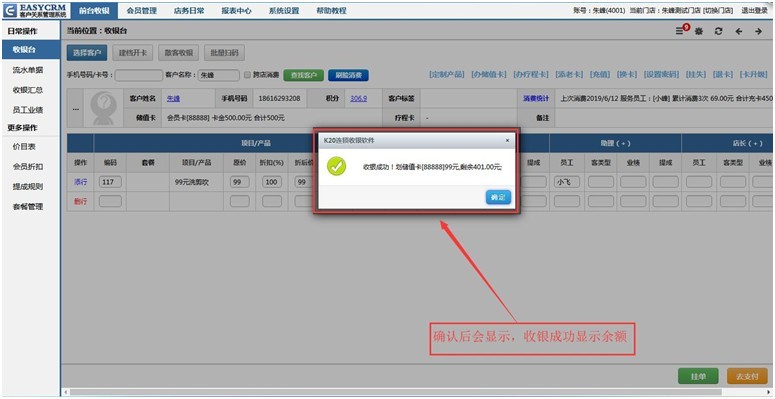Confirm the dialog with 确定 button

(498, 197)
